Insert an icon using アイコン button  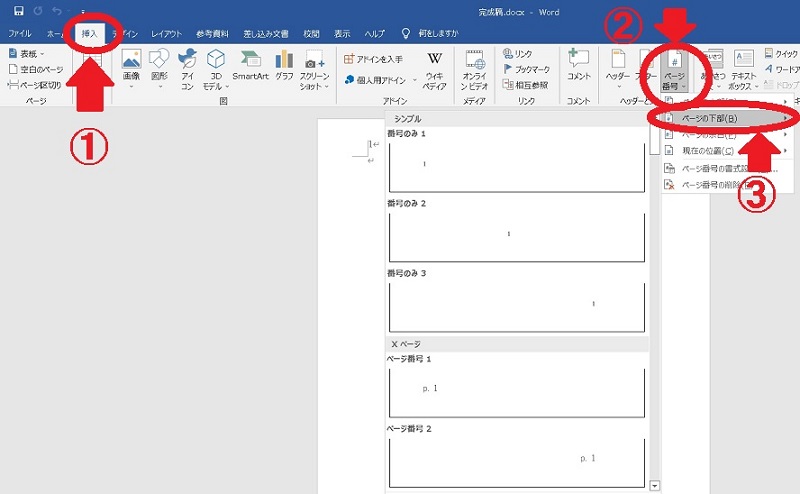point(187,69)
